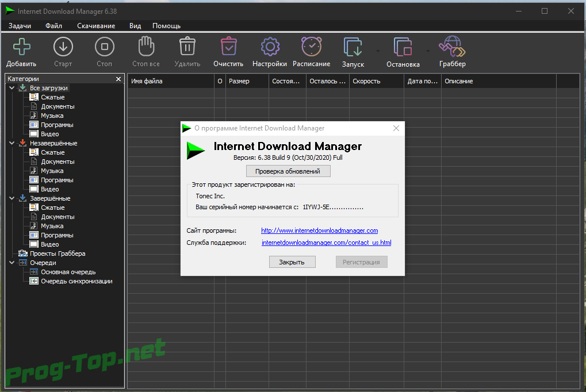Screen dimensions: 586x392
Task: Select Сжатые under Незавершённые
Action: 53,152
